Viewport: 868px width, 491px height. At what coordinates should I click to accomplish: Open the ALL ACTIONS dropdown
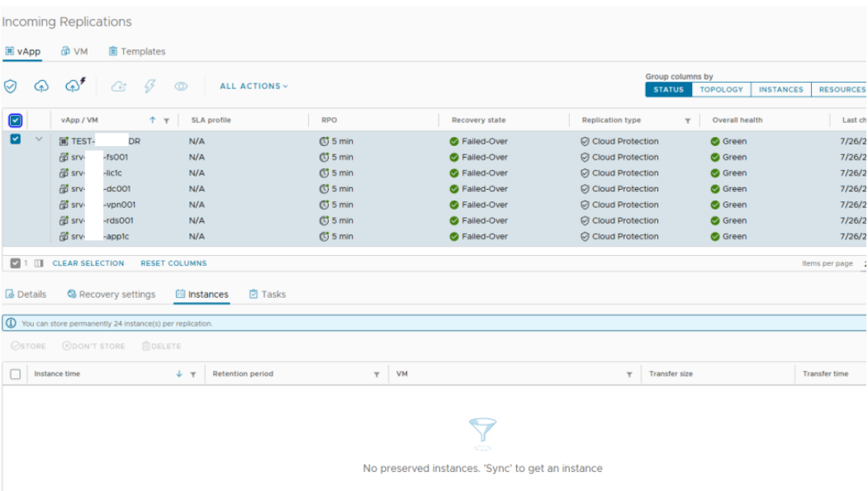point(254,86)
